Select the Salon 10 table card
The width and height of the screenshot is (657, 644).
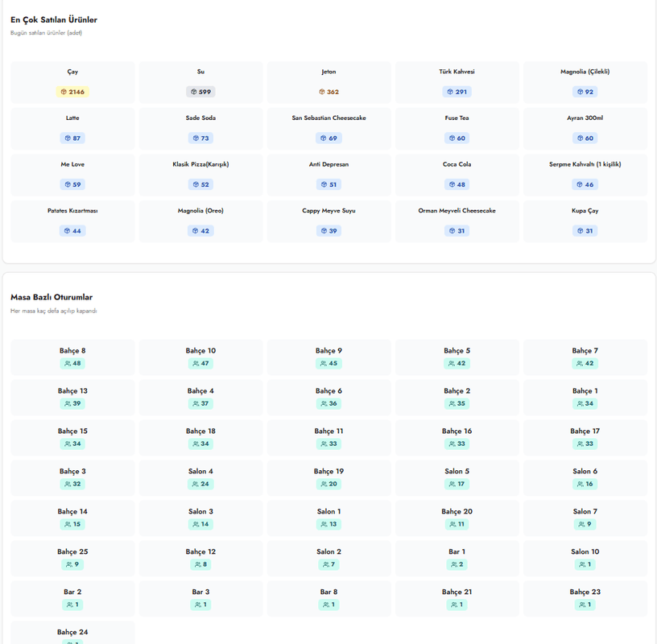[x=585, y=559]
